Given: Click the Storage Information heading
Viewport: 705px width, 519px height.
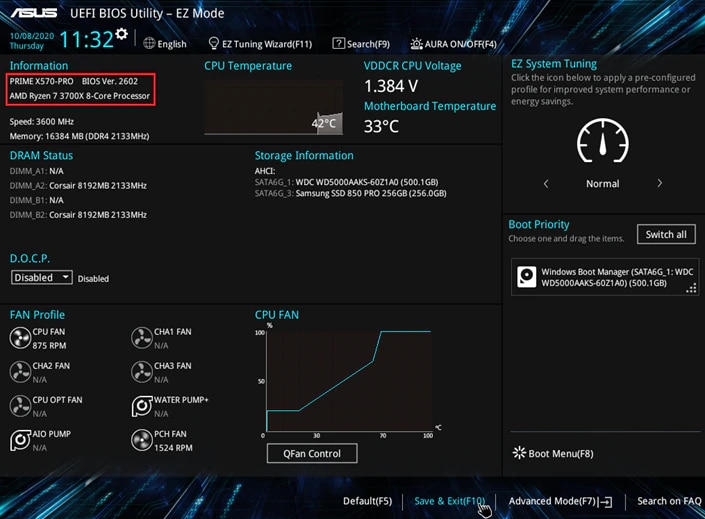Looking at the screenshot, I should point(304,156).
